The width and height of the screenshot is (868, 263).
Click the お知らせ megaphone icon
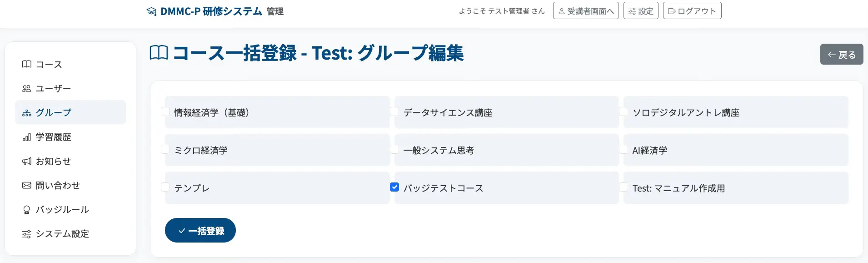(x=27, y=161)
